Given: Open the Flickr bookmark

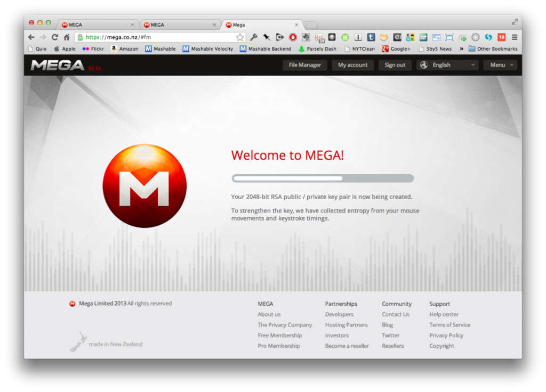Looking at the screenshot, I should pyautogui.click(x=93, y=48).
